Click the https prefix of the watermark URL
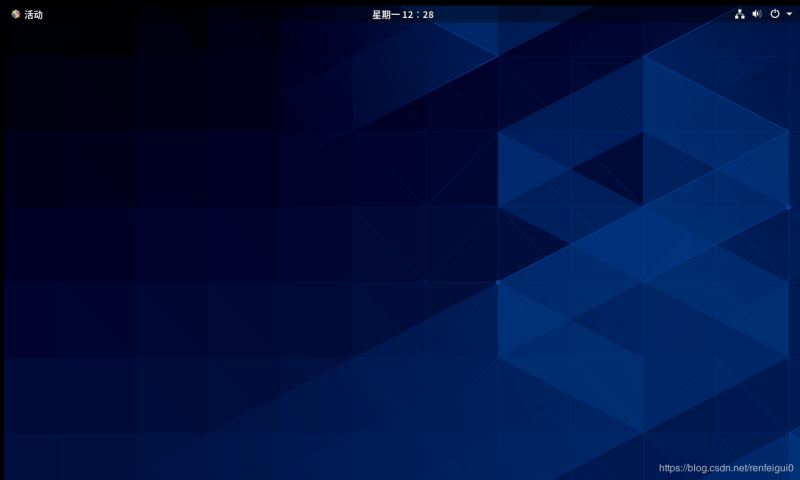This screenshot has width=800, height=480. (671, 467)
